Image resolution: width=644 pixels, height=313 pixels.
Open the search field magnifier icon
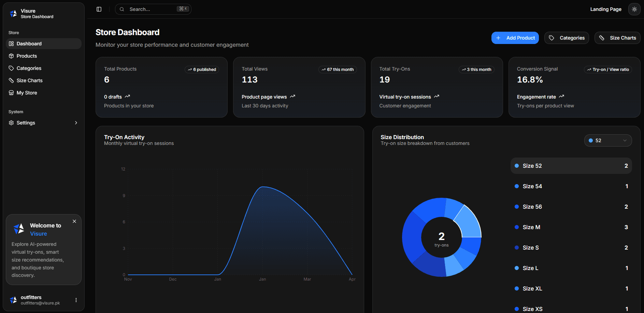point(122,9)
